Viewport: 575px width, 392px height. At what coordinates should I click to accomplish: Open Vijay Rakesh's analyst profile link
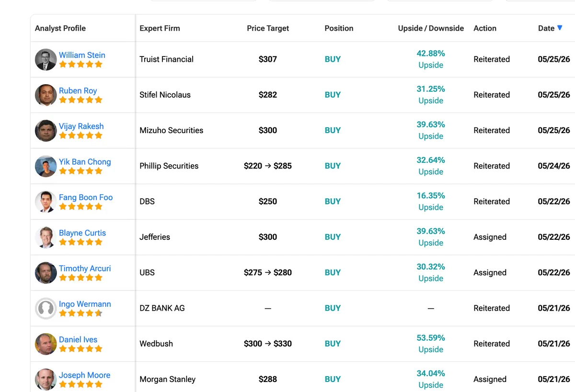tap(81, 126)
